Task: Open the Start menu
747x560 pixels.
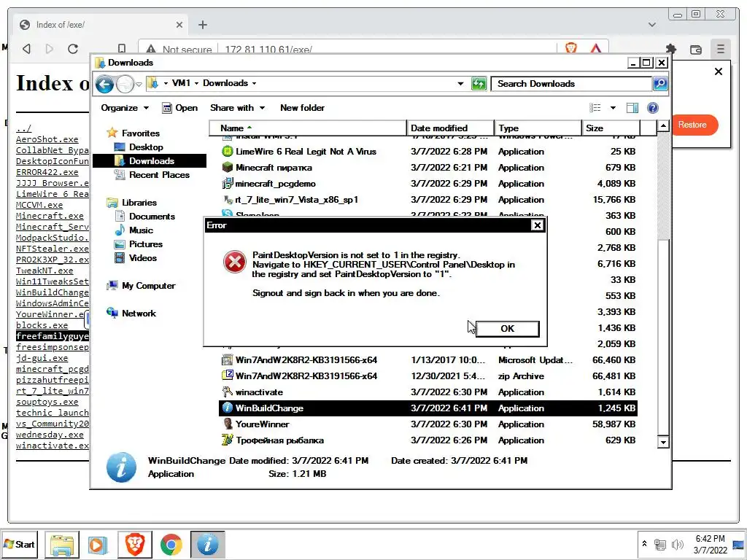Action: pos(20,544)
